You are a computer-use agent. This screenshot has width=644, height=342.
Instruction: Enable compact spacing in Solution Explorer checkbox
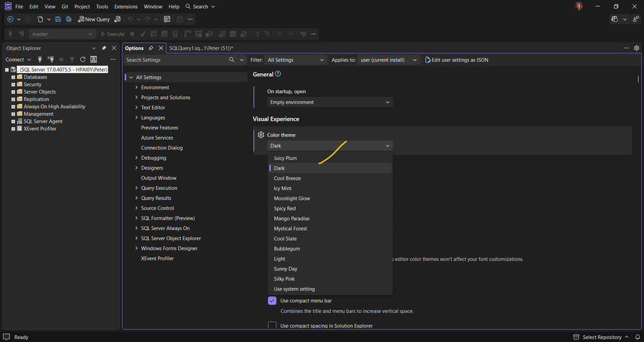[272, 326]
